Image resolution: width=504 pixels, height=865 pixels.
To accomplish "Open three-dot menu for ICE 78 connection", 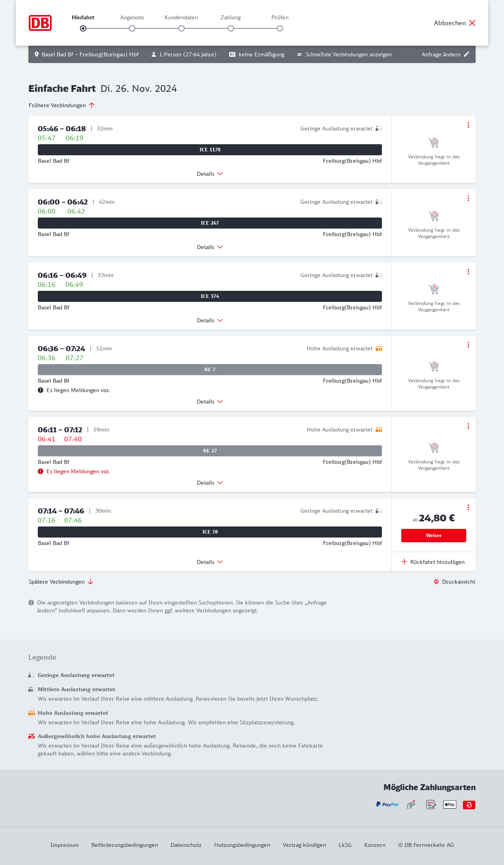I will coord(468,507).
